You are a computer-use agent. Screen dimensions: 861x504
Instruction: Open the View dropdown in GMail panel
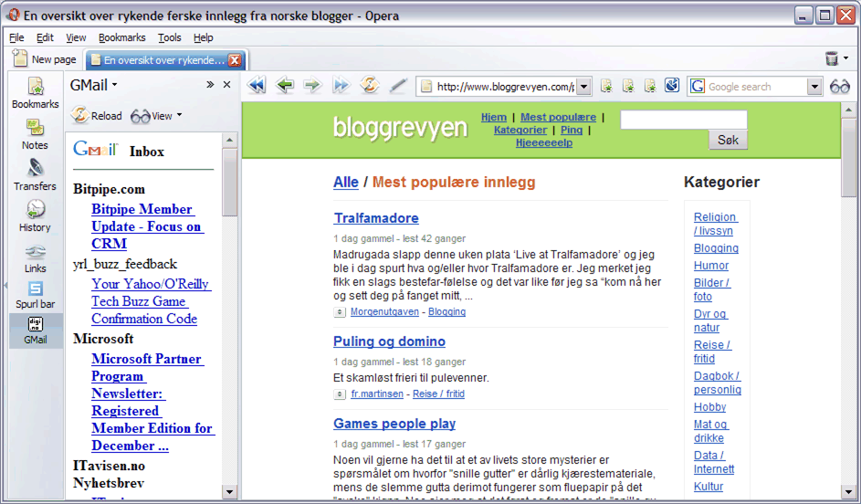(x=156, y=115)
